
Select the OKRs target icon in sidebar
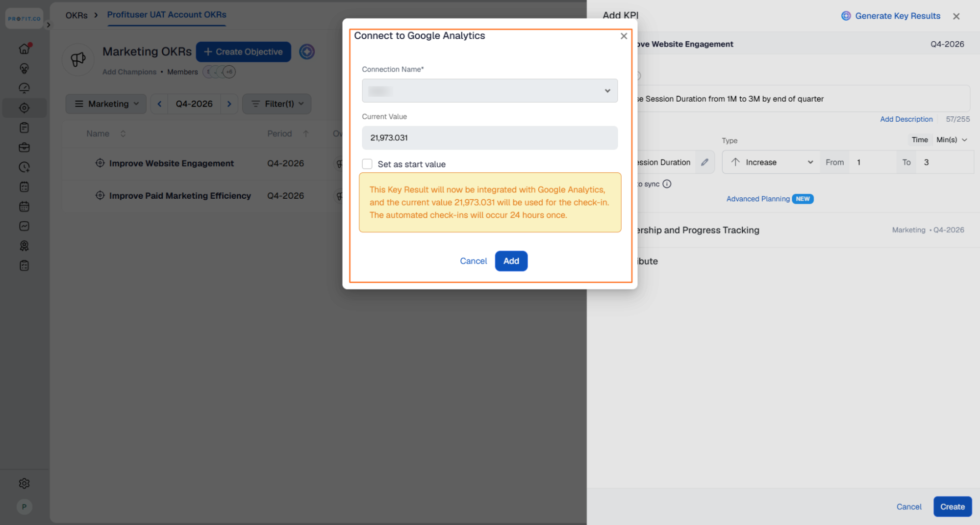point(25,108)
